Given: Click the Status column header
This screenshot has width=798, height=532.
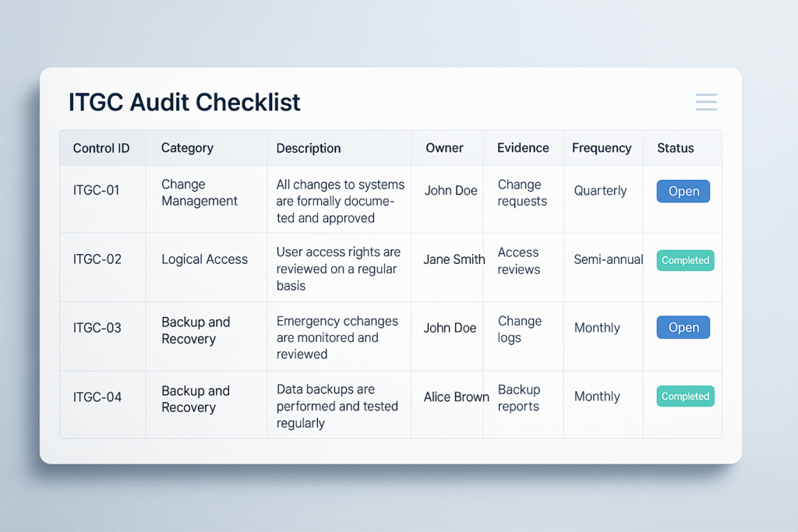Looking at the screenshot, I should (x=675, y=148).
